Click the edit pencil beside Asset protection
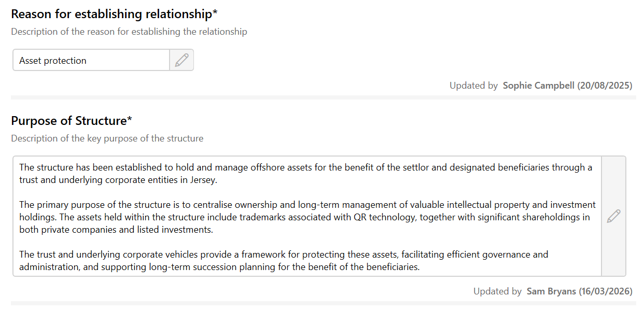Image resolution: width=644 pixels, height=311 pixels. 181,60
